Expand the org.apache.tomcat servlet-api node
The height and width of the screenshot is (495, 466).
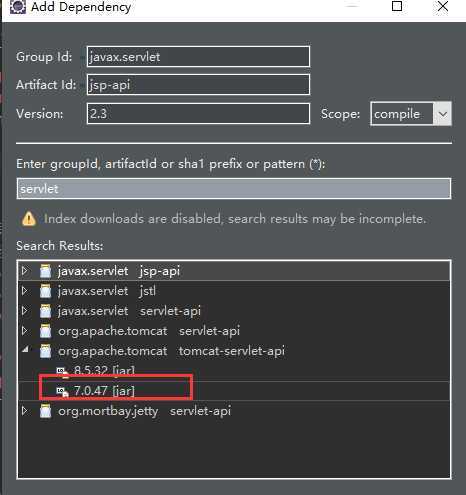pos(25,331)
